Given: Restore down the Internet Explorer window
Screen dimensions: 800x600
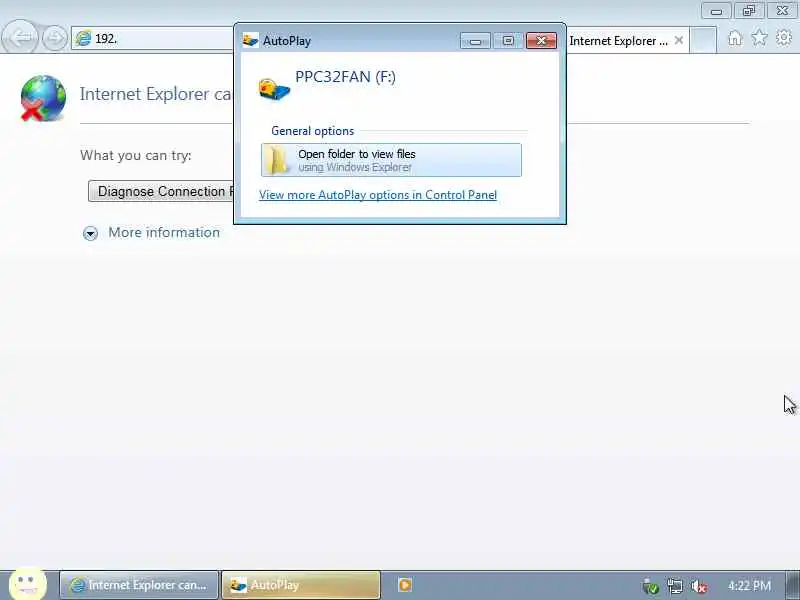Looking at the screenshot, I should (749, 11).
